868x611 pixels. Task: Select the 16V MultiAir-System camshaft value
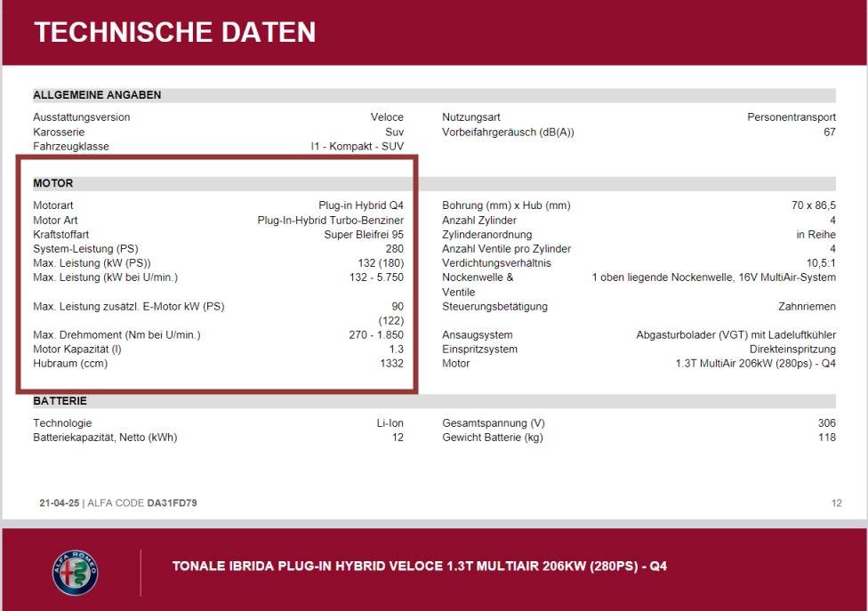(714, 277)
